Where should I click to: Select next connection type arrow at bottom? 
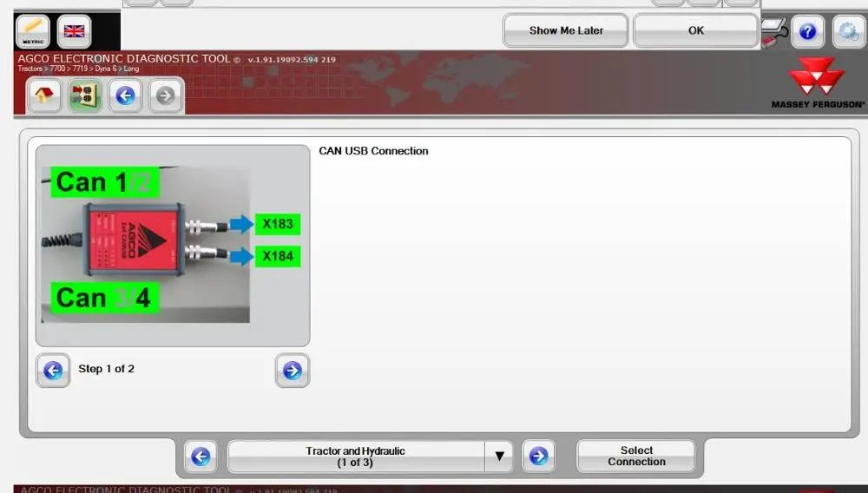pyautogui.click(x=538, y=457)
